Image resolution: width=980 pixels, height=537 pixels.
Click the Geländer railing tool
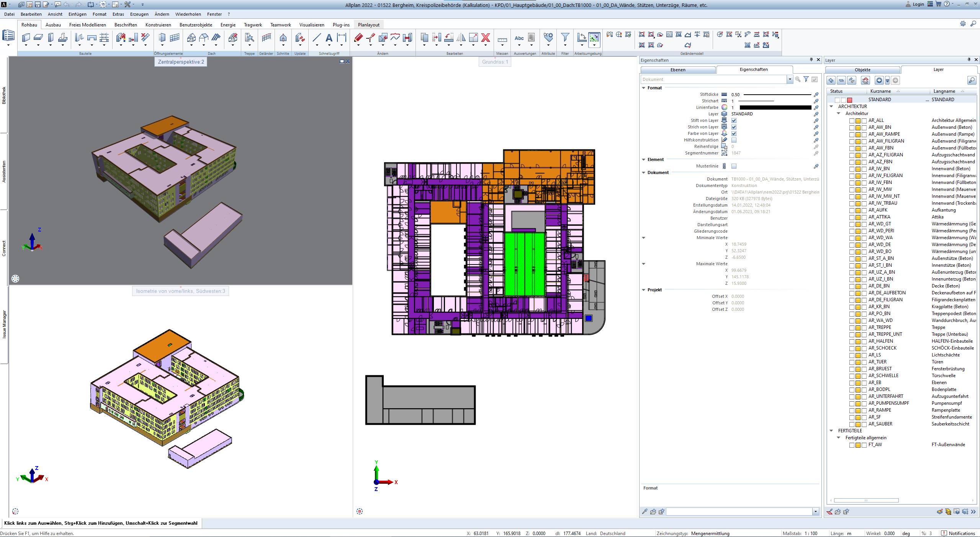pos(266,38)
